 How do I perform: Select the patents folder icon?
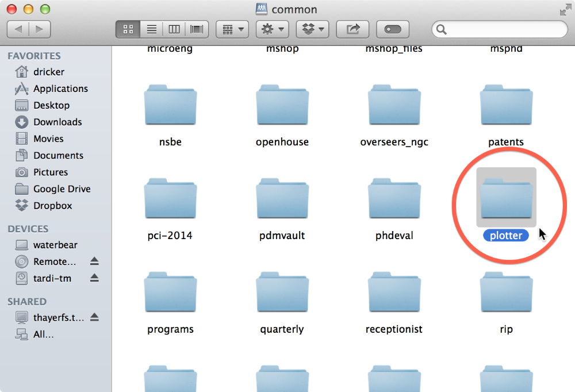pyautogui.click(x=506, y=105)
